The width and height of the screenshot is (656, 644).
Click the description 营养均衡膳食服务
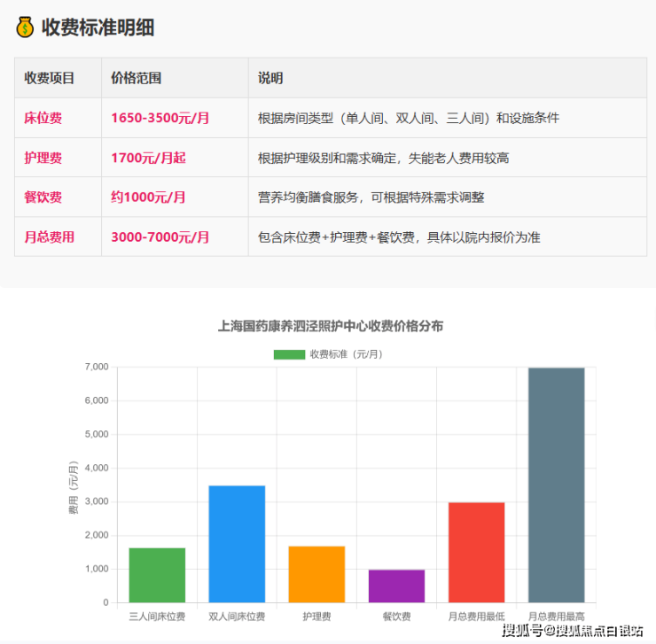(371, 197)
